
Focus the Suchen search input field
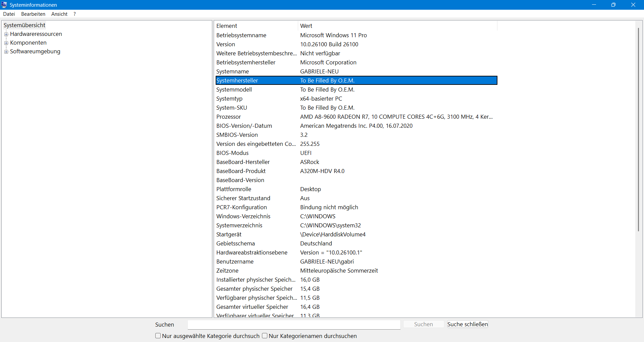(x=294, y=325)
